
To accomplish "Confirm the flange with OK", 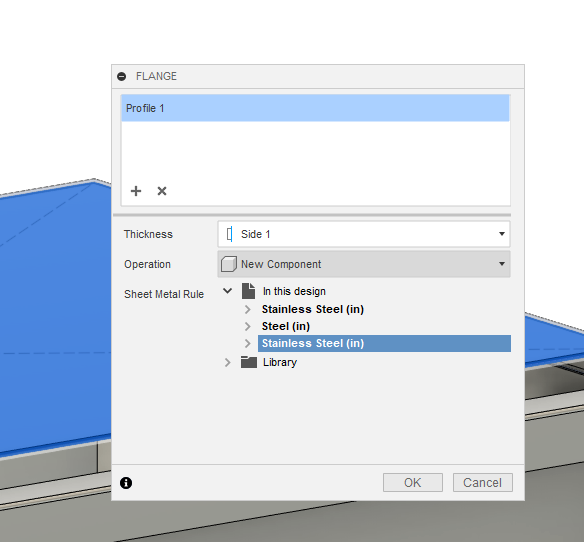I will tap(413, 483).
